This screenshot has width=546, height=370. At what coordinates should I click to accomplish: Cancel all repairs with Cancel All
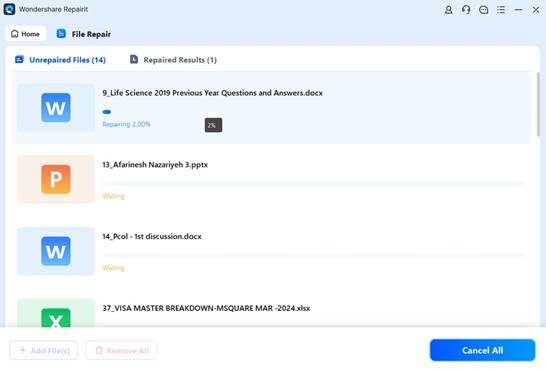click(x=482, y=350)
